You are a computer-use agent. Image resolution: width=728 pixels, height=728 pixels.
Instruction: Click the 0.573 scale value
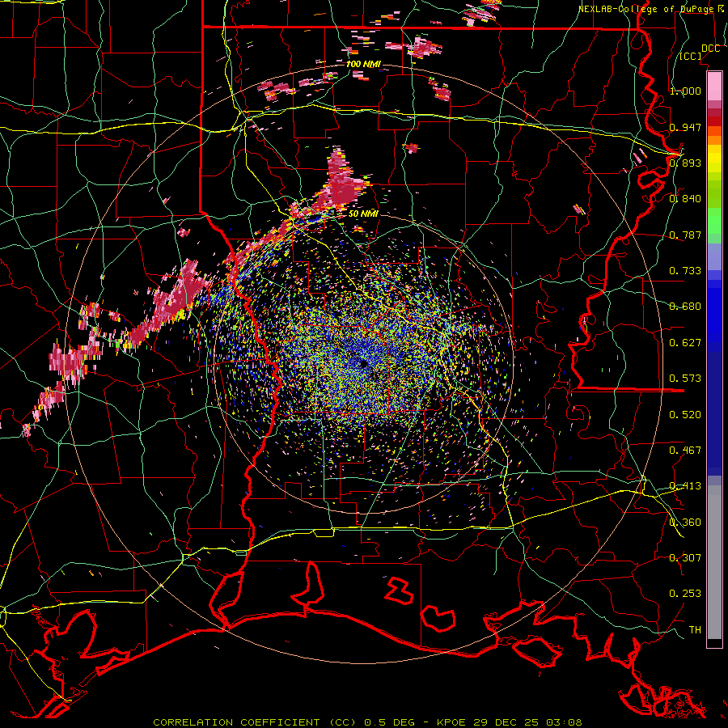[685, 379]
